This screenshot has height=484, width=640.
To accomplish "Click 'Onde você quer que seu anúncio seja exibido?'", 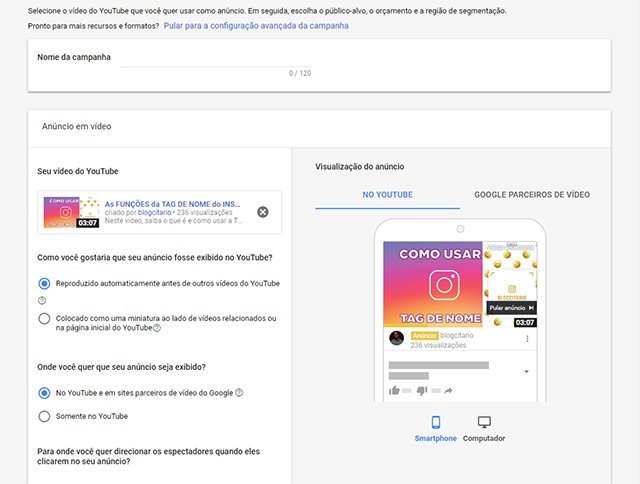I will click(x=121, y=367).
